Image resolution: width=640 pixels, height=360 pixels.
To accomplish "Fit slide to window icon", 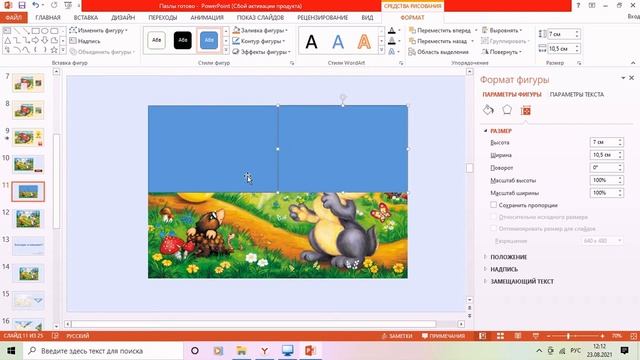I will tap(633, 336).
